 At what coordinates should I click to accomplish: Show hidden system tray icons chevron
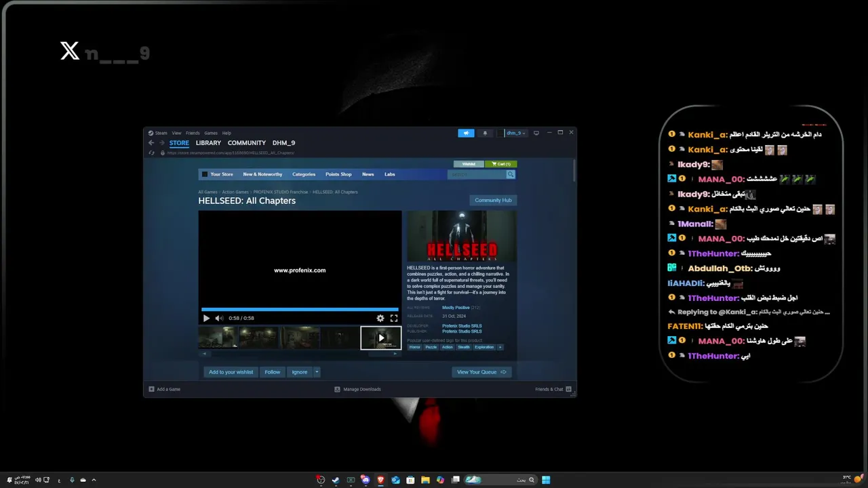click(94, 480)
